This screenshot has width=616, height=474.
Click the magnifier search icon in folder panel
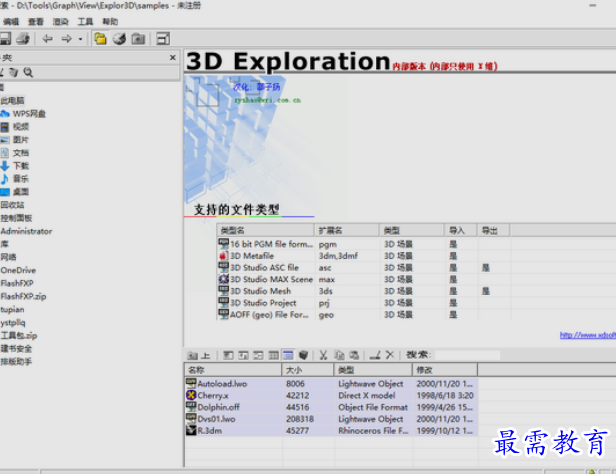tap(28, 72)
